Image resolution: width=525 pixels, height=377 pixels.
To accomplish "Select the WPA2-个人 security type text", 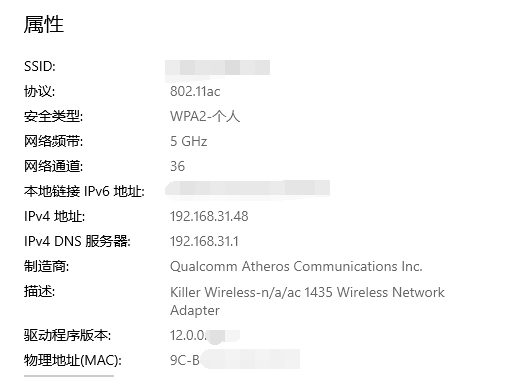I will click(x=205, y=116).
